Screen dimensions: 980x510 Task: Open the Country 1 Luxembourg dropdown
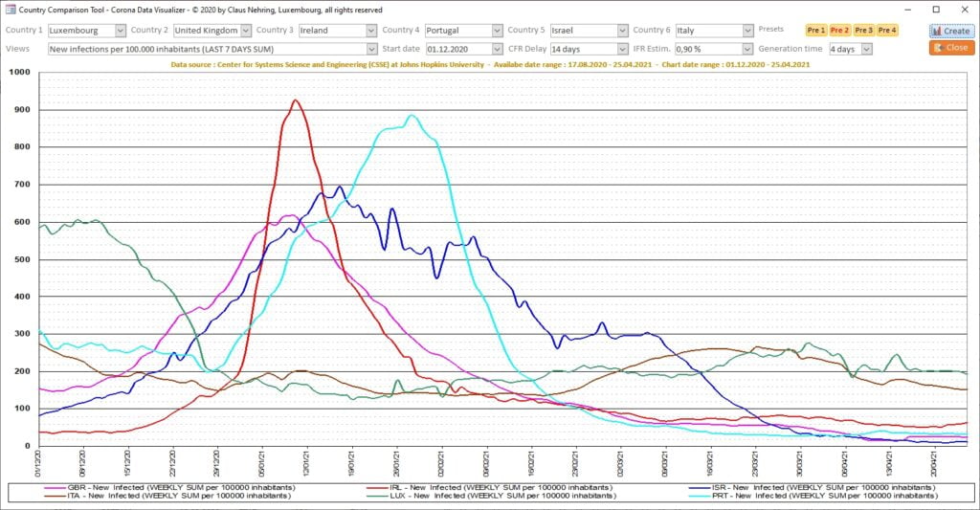120,31
